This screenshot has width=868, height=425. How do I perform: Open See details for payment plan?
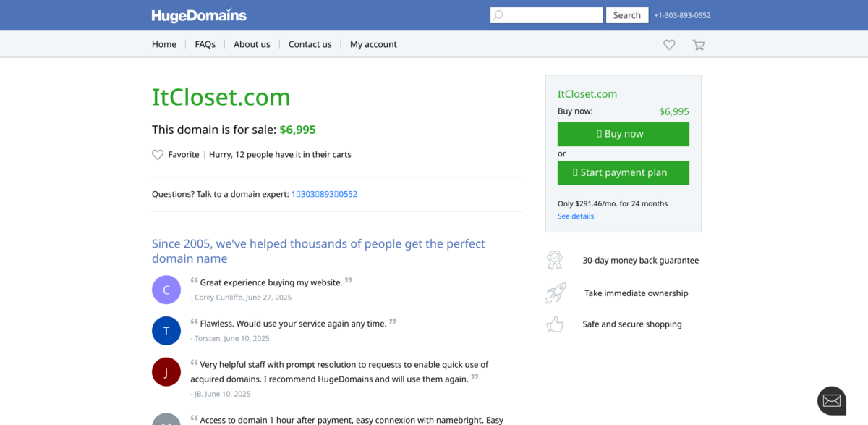click(x=575, y=216)
